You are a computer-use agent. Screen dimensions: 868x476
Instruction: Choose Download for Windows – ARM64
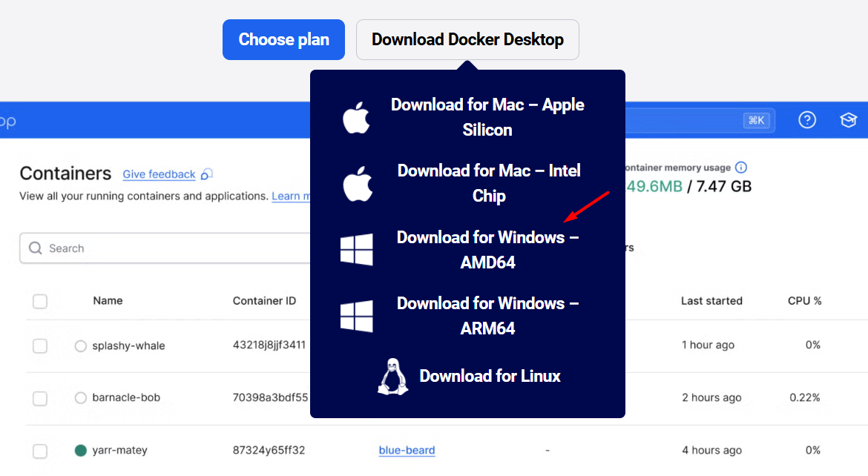tap(487, 316)
